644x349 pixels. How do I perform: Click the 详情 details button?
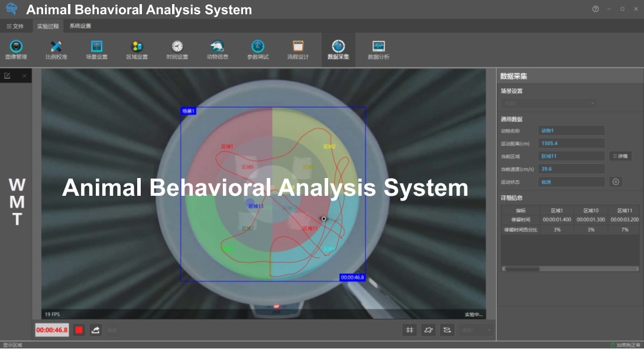[x=620, y=156]
